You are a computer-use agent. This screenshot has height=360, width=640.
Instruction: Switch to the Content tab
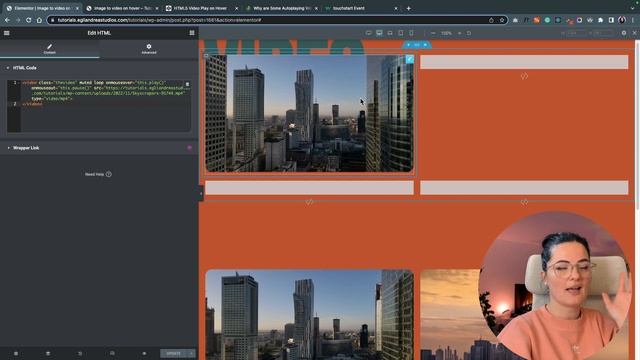pos(49,49)
